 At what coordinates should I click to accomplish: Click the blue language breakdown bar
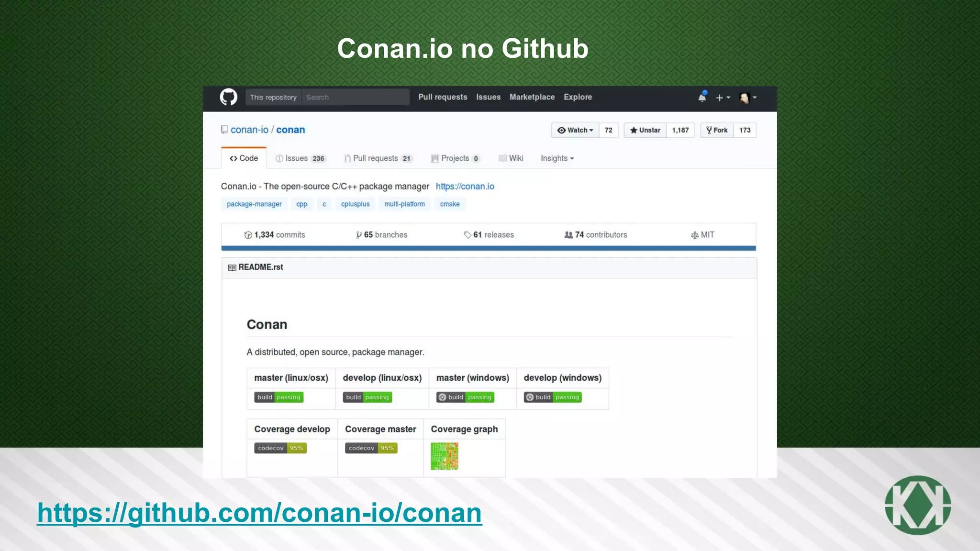pos(489,248)
